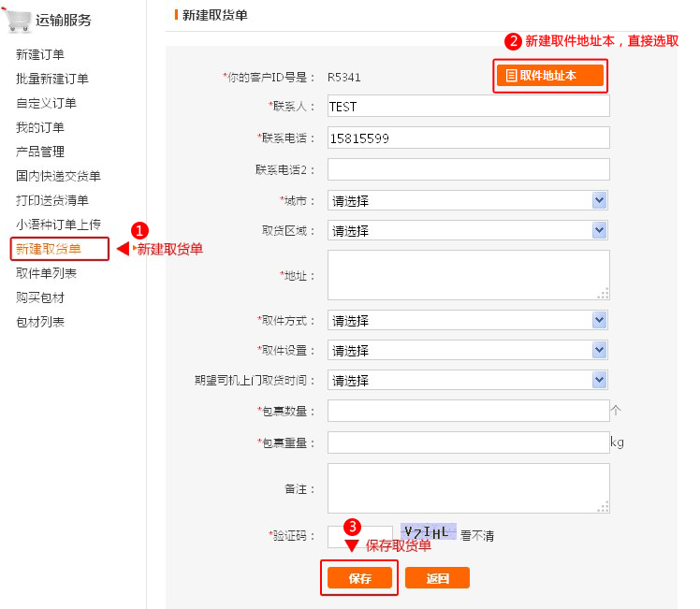Focus the 地址 text area

click(468, 275)
